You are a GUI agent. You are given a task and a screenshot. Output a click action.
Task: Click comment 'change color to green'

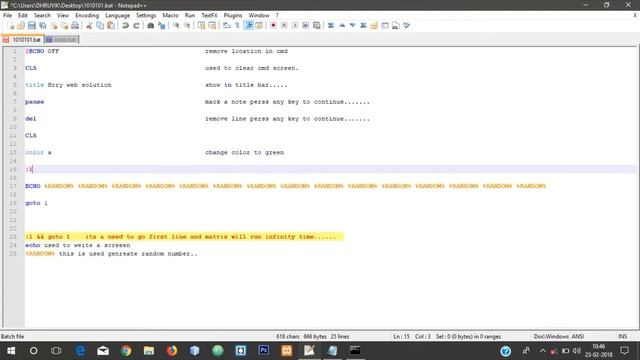(244, 152)
